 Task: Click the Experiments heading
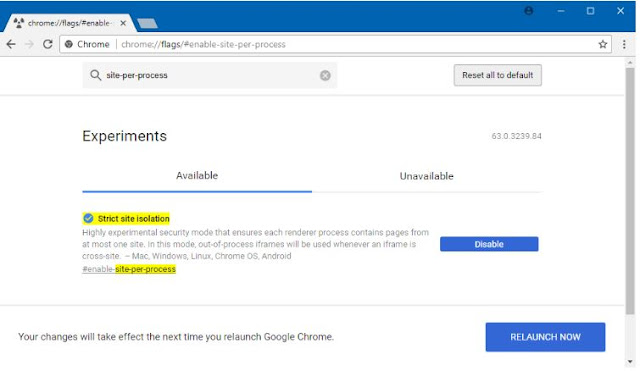pos(124,136)
